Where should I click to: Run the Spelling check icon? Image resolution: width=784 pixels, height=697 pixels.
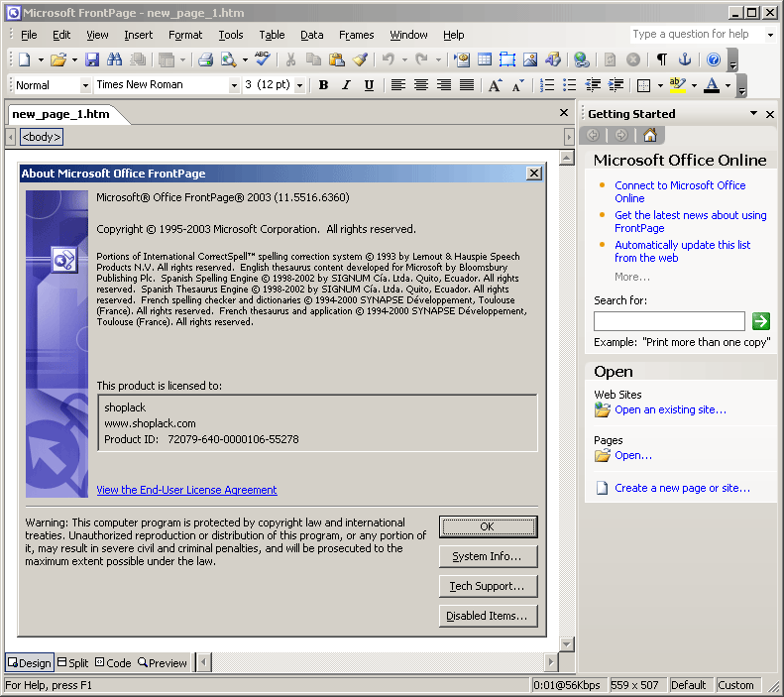(263, 59)
